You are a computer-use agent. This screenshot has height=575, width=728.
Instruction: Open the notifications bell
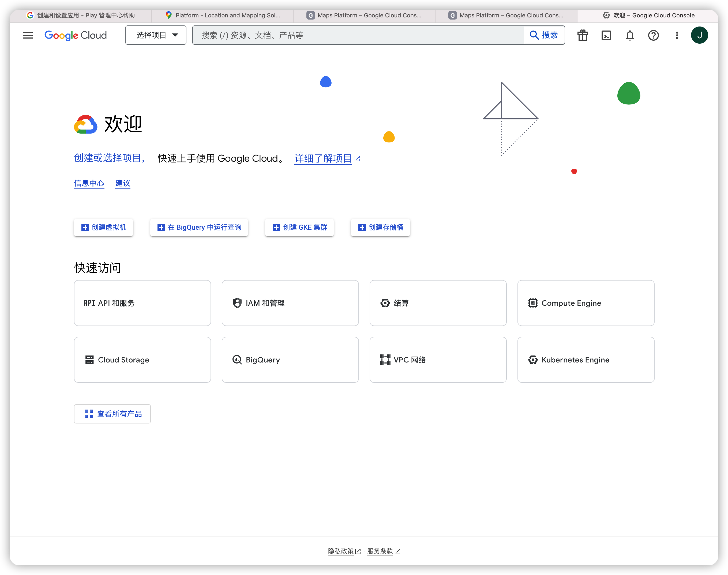point(630,35)
